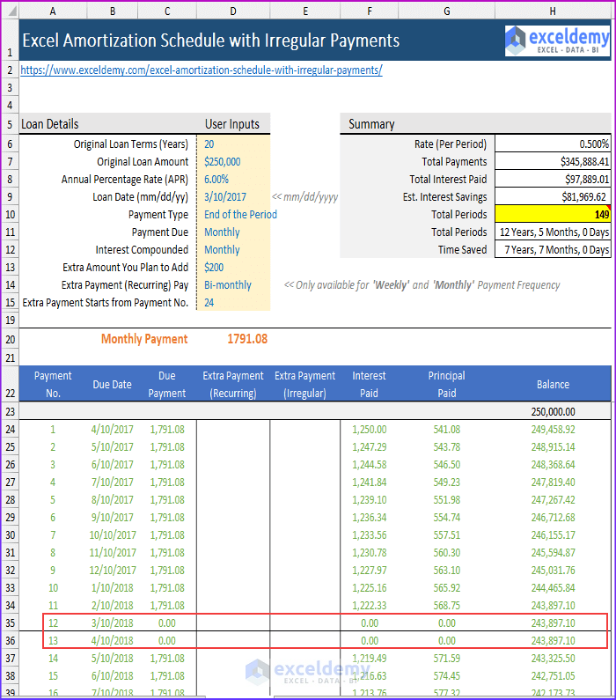Screen dimensions: 616x700
Task: Select principal paid 541.08
Action: [x=446, y=430]
